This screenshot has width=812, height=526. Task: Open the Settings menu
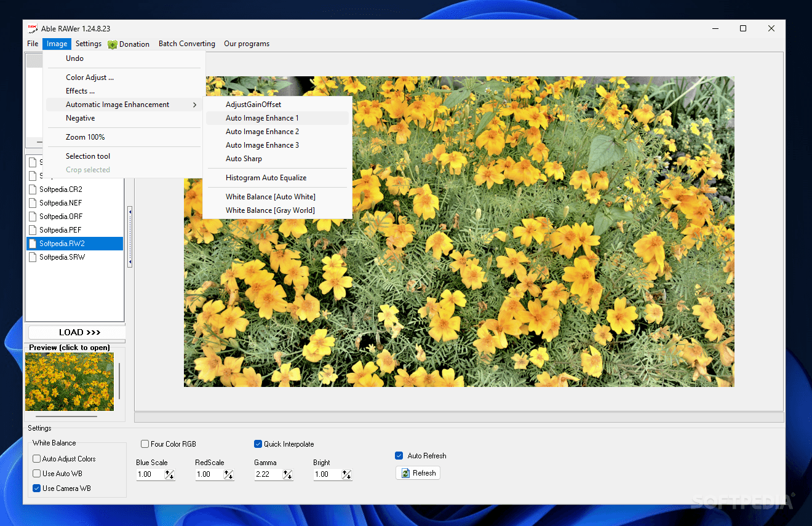coord(89,44)
